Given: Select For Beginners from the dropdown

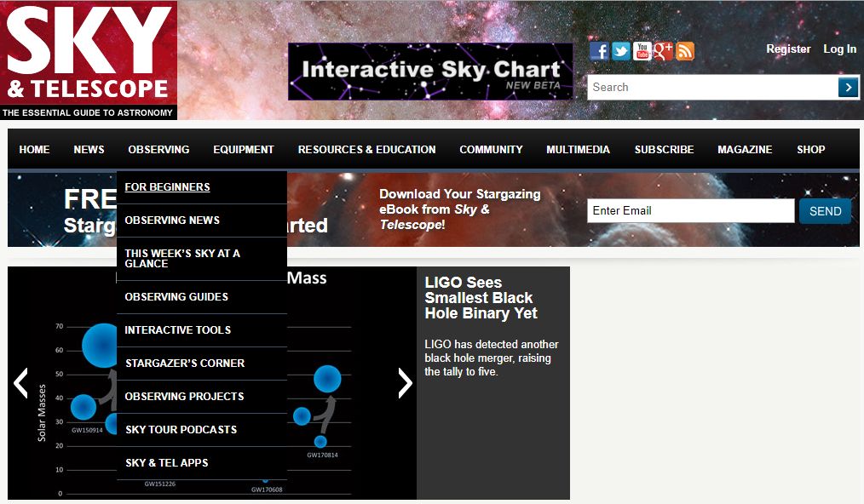Looking at the screenshot, I should coord(202,187).
